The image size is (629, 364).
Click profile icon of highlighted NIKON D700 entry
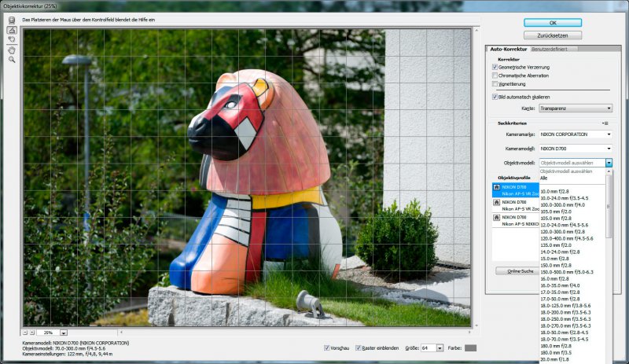[496, 187]
